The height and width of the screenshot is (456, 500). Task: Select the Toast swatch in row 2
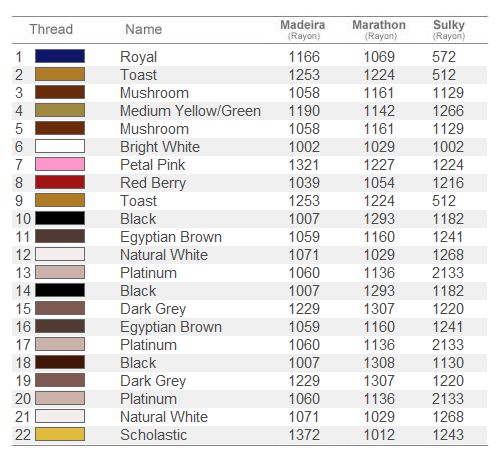[x=60, y=74]
